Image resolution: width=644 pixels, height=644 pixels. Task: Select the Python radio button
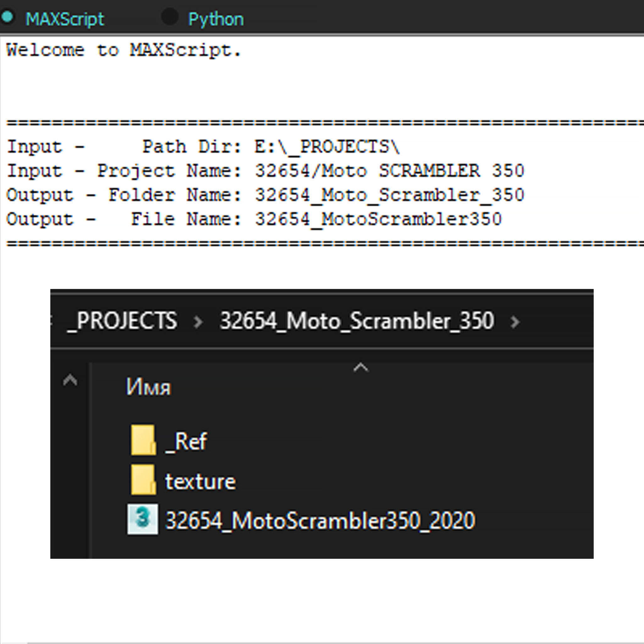coord(170,17)
